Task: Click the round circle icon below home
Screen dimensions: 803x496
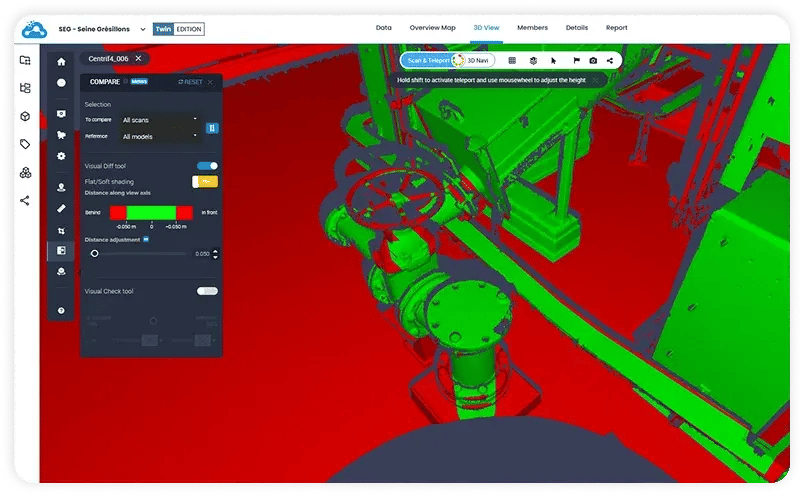Action: tap(61, 82)
